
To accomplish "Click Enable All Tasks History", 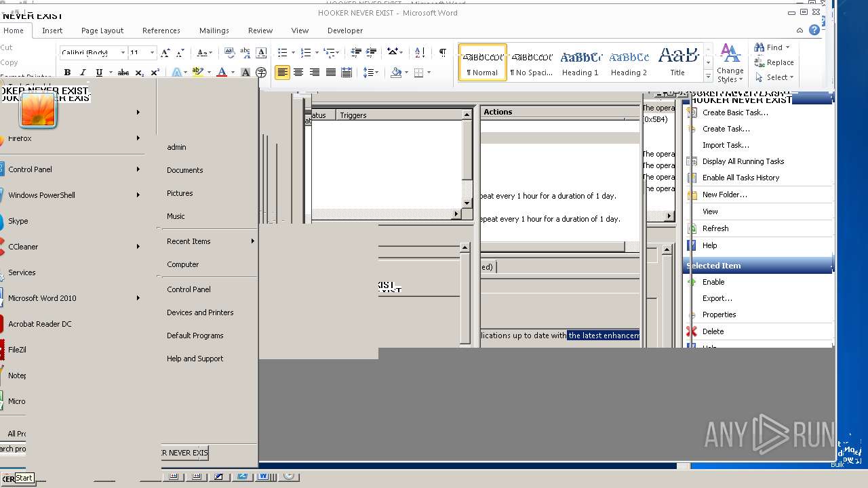I will [x=741, y=178].
